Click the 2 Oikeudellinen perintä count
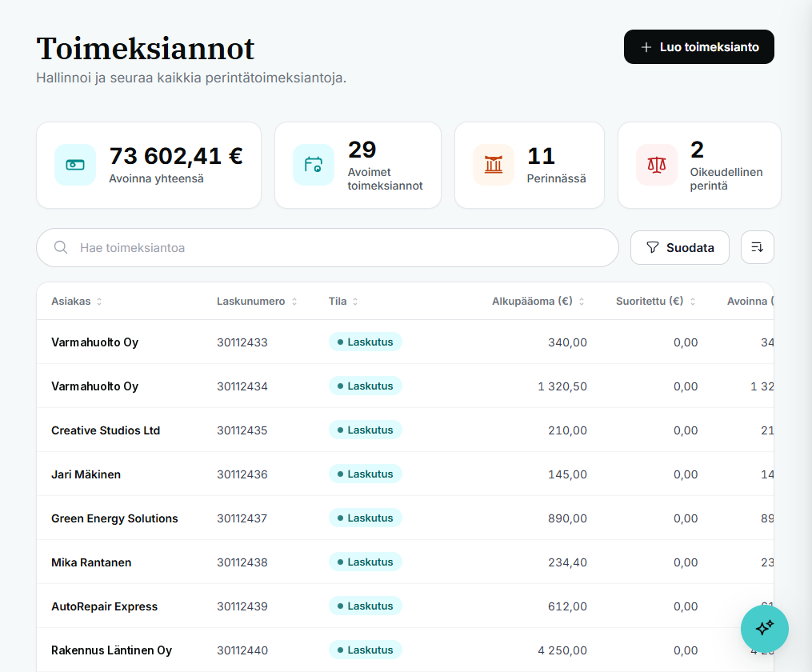This screenshot has height=672, width=812. coord(697,150)
